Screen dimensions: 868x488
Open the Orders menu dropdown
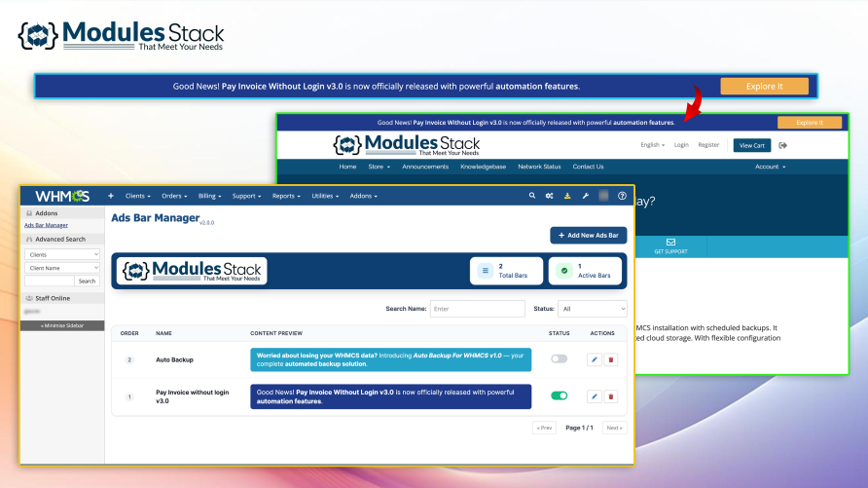point(174,196)
